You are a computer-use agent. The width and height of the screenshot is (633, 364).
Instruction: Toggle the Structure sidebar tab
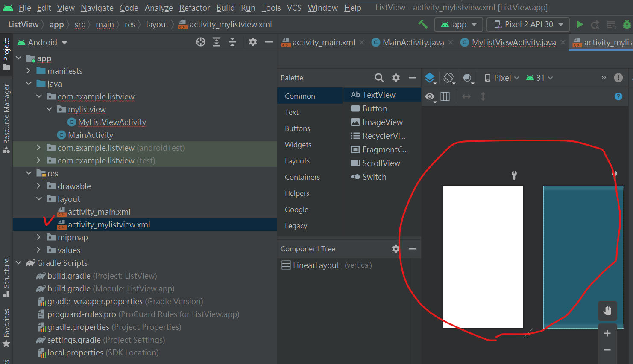6,277
